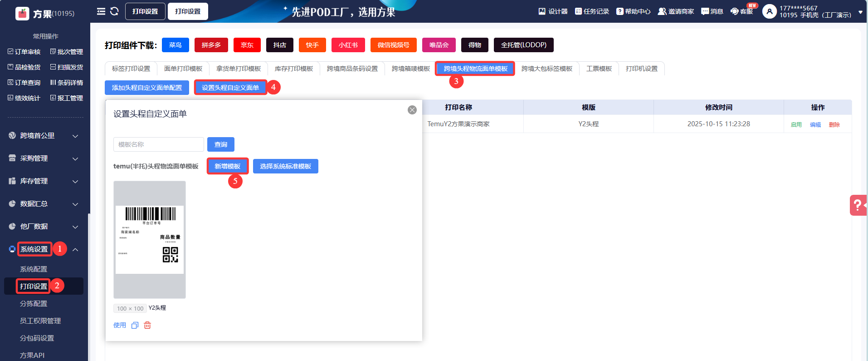The width and height of the screenshot is (868, 361).
Task: Open 条码详情 quick action
Action: (66, 83)
